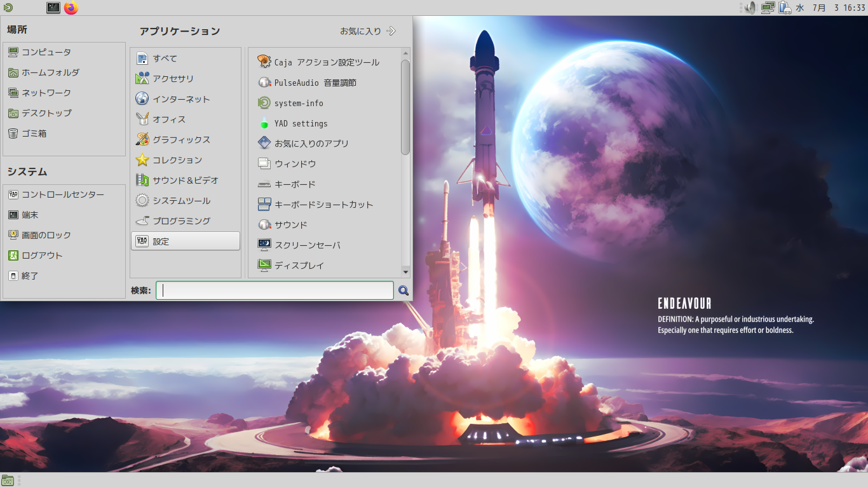Select 画面のロック to lock screen
The image size is (868, 488).
(x=64, y=235)
